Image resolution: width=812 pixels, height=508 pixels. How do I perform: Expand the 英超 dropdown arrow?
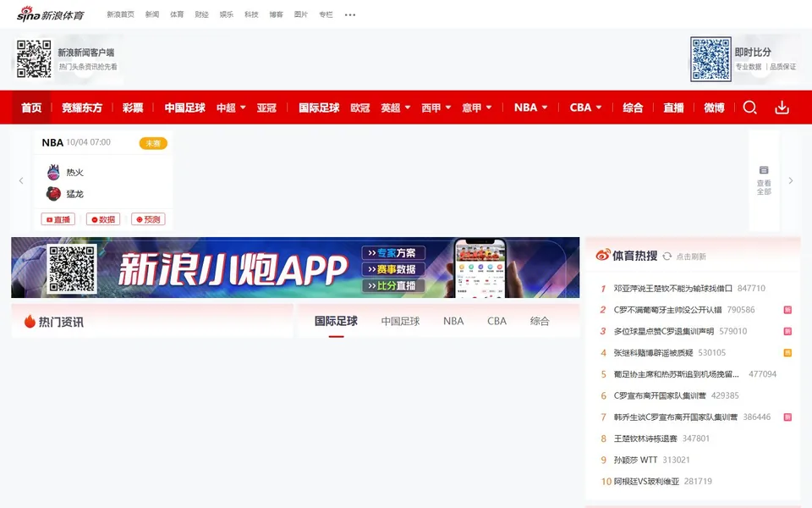(x=408, y=108)
